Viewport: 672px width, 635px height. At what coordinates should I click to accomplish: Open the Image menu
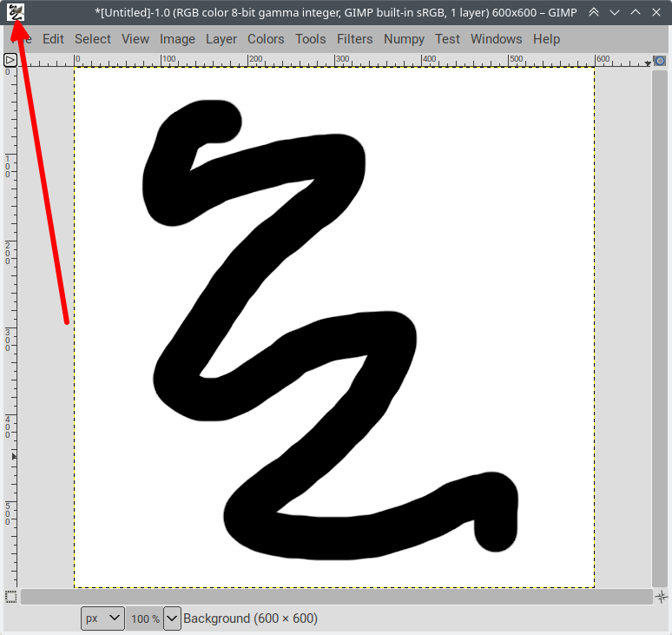coord(177,39)
